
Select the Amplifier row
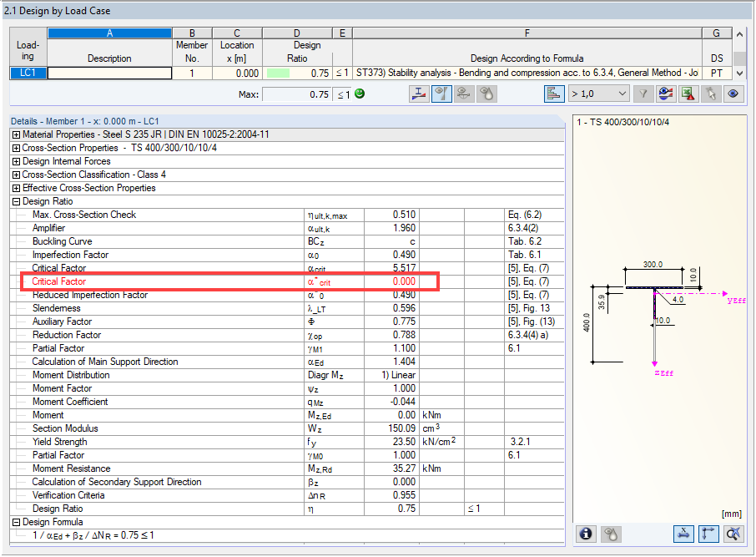click(287, 228)
